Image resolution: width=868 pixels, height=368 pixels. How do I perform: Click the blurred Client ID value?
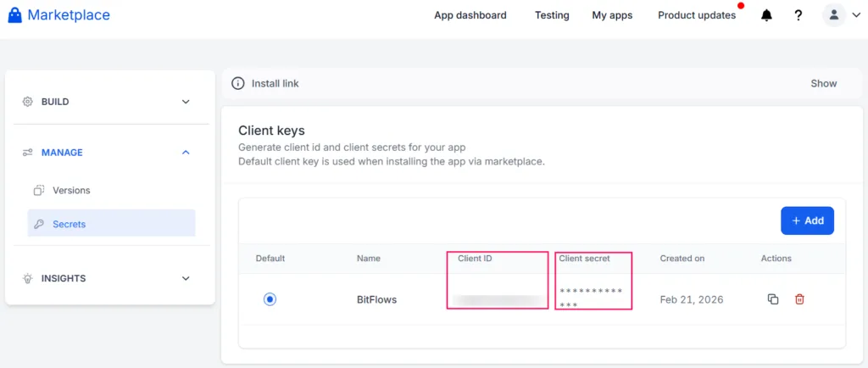click(x=498, y=300)
